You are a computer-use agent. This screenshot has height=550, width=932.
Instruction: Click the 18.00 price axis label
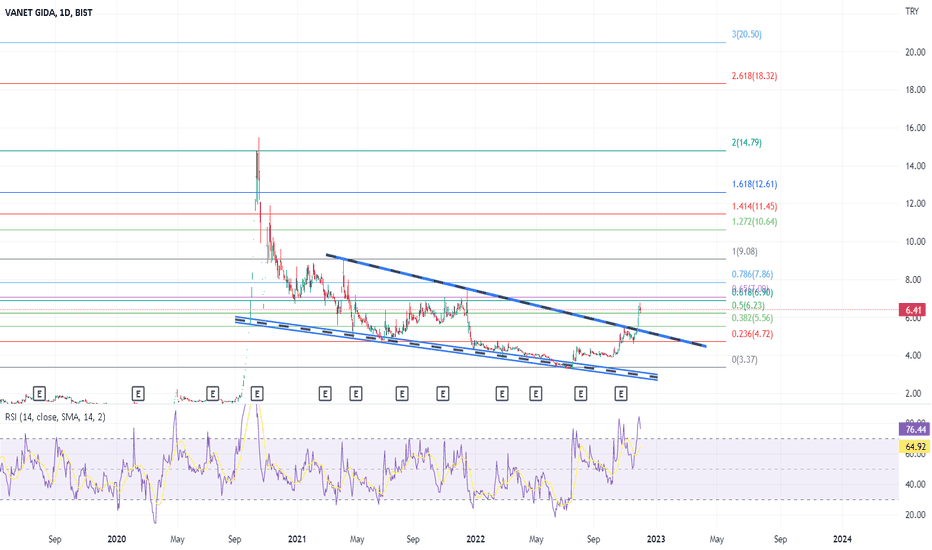pos(915,90)
